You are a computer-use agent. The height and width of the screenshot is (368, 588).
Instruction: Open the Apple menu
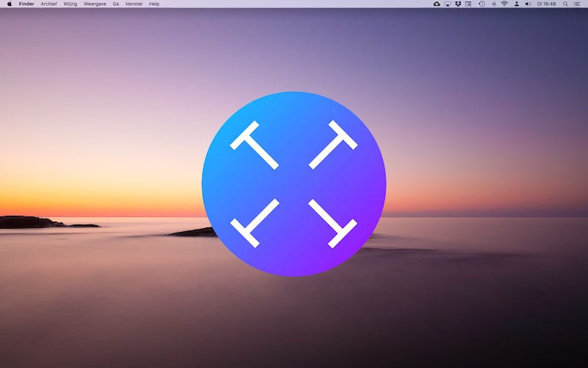(10, 4)
